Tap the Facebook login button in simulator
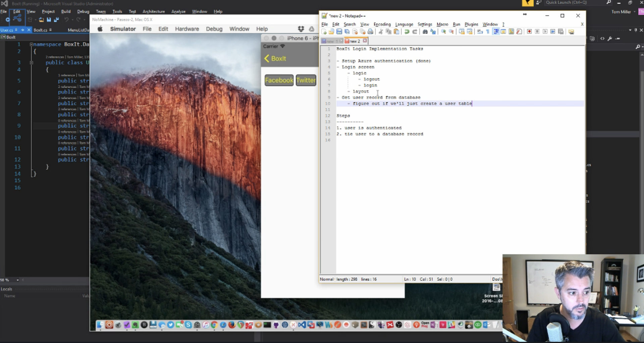Viewport: 644px width, 343px height. [x=279, y=80]
